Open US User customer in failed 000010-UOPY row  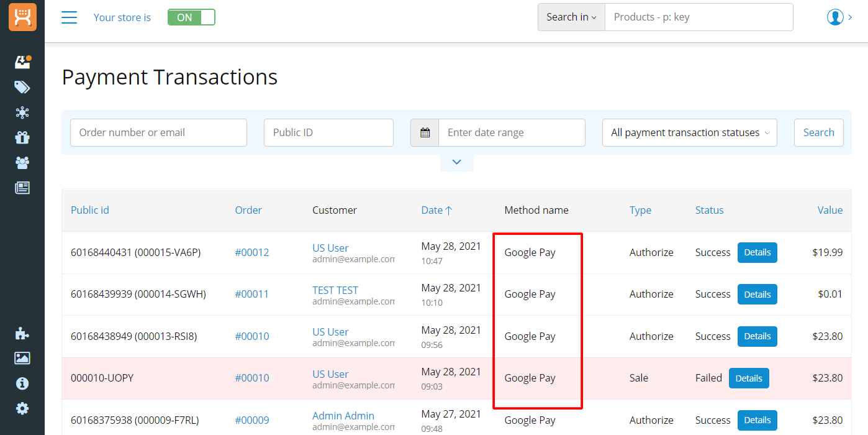coord(330,374)
